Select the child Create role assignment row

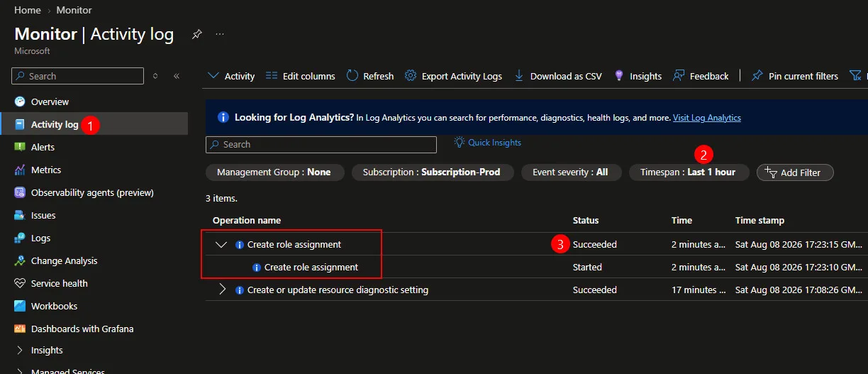pyautogui.click(x=535, y=267)
